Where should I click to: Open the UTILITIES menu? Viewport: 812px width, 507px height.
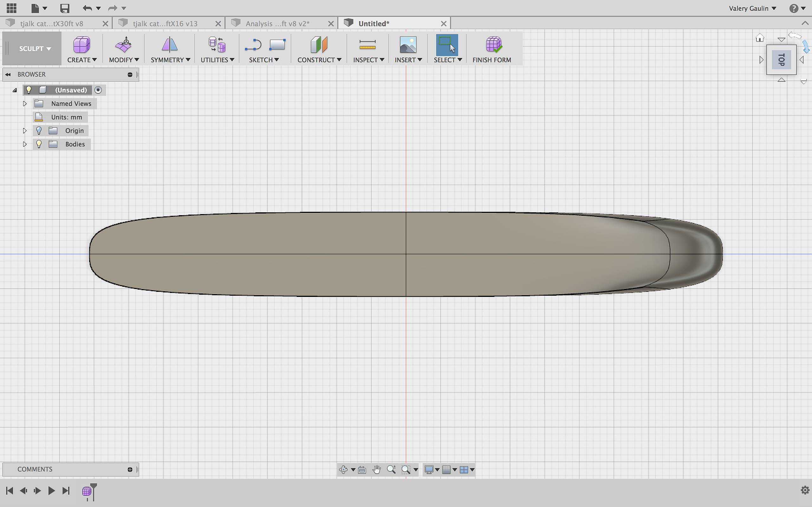click(x=217, y=60)
